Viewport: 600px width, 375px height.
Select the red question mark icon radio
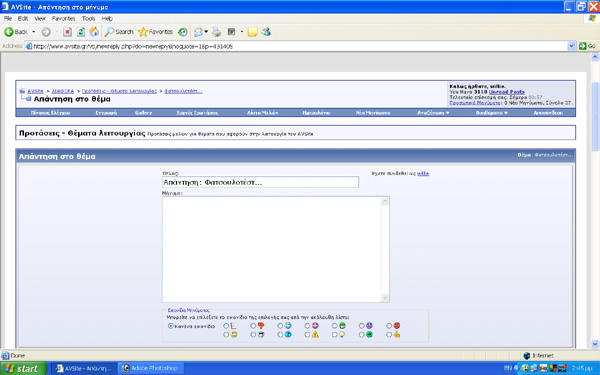coord(253,326)
